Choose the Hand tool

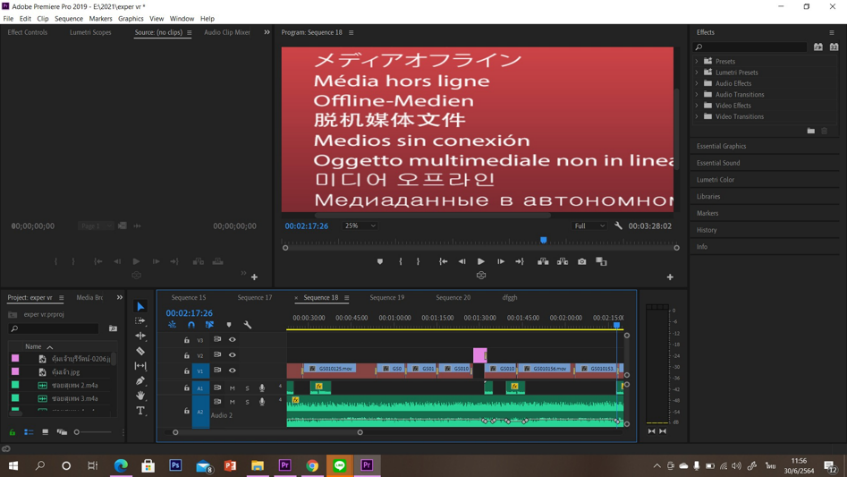141,396
